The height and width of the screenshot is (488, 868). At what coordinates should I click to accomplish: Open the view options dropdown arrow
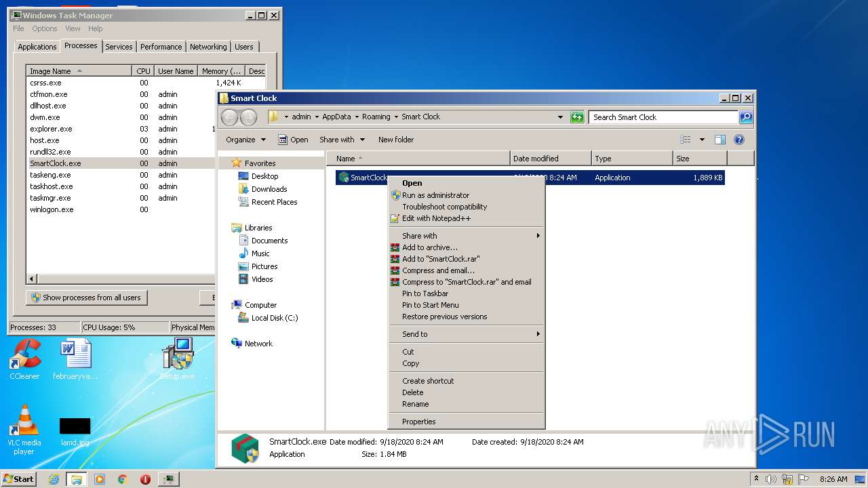pos(702,140)
